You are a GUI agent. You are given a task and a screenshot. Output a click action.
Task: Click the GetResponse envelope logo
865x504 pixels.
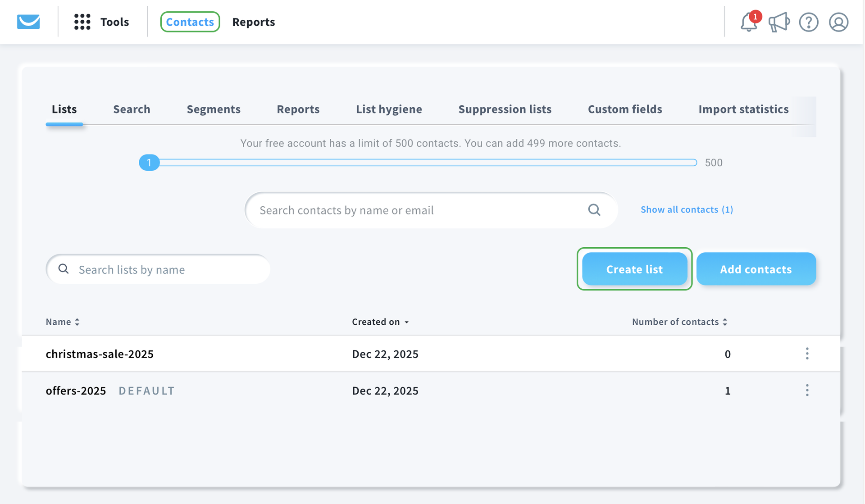point(28,22)
